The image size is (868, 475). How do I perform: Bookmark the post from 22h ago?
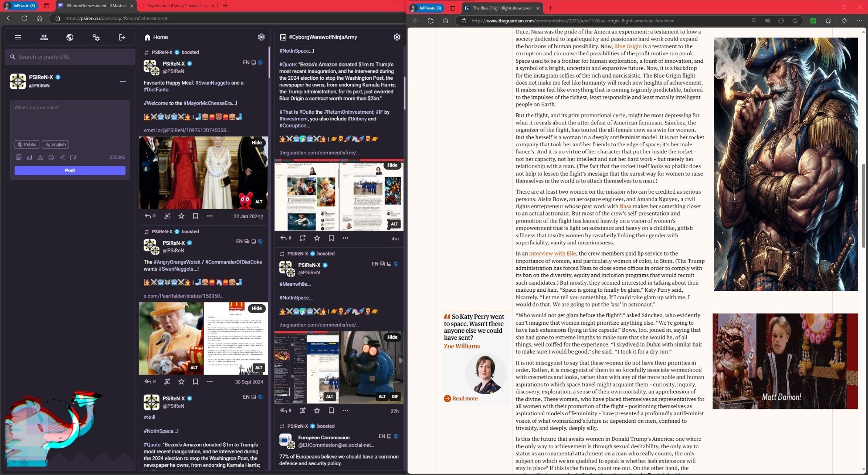331,410
